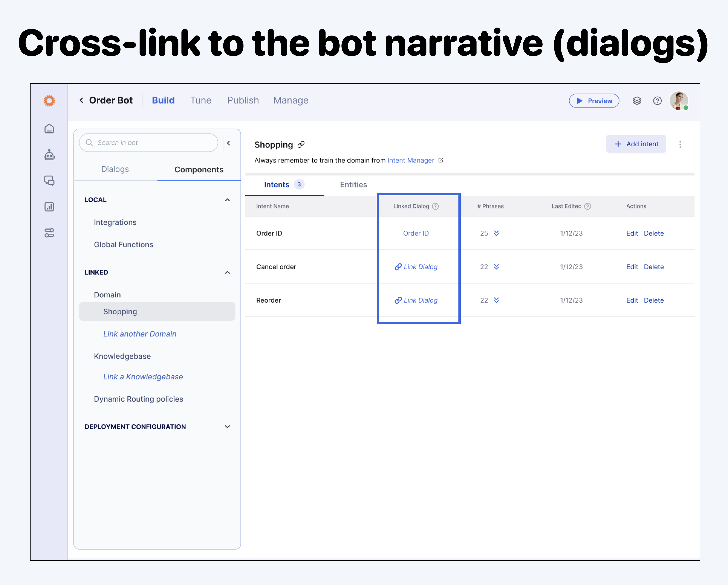Open the help question mark icon in header
This screenshot has height=585, width=728.
tap(657, 101)
